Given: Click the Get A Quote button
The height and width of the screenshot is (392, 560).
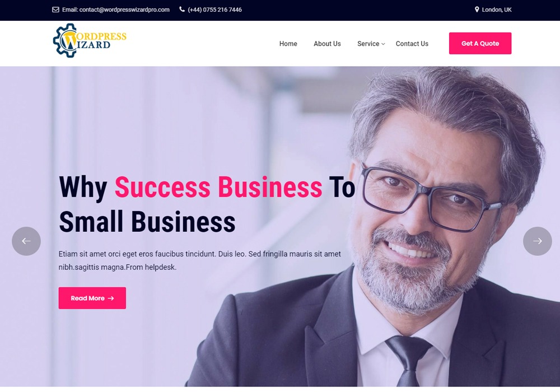Looking at the screenshot, I should coord(480,43).
